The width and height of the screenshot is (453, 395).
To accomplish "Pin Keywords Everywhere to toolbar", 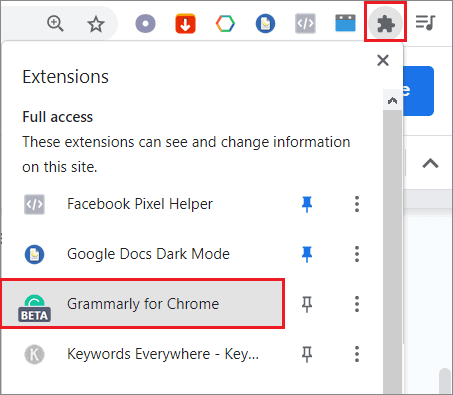I will click(x=307, y=354).
